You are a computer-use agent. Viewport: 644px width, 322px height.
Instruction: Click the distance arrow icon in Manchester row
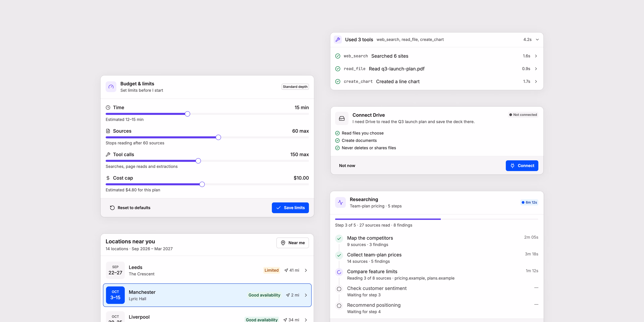[288, 295]
